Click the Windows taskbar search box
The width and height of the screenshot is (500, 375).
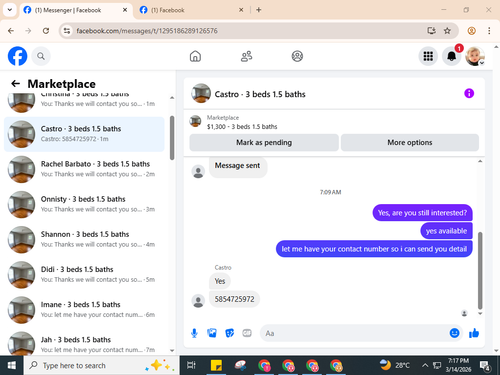click(102, 365)
